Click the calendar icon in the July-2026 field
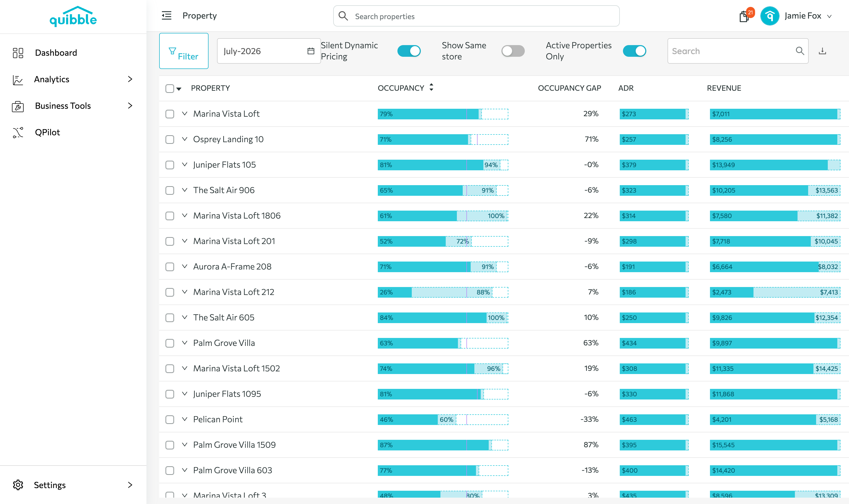Screen dimensions: 849x504 coord(311,51)
